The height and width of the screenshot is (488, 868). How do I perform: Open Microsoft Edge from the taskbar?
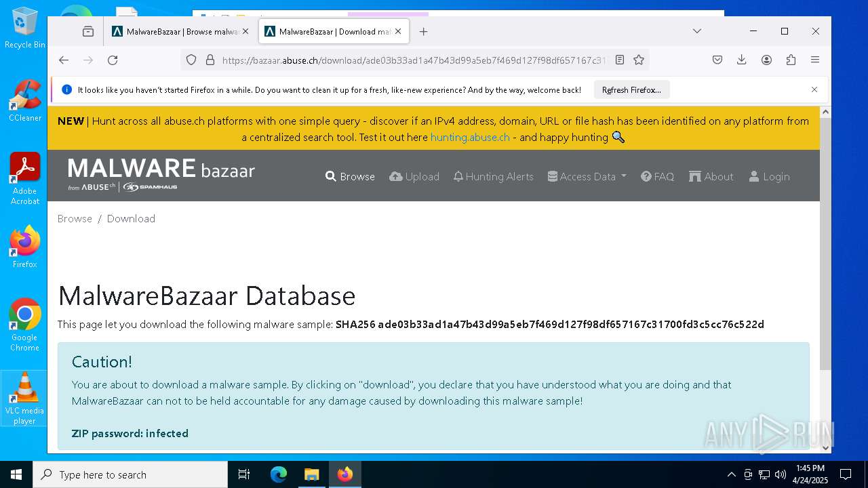click(279, 474)
